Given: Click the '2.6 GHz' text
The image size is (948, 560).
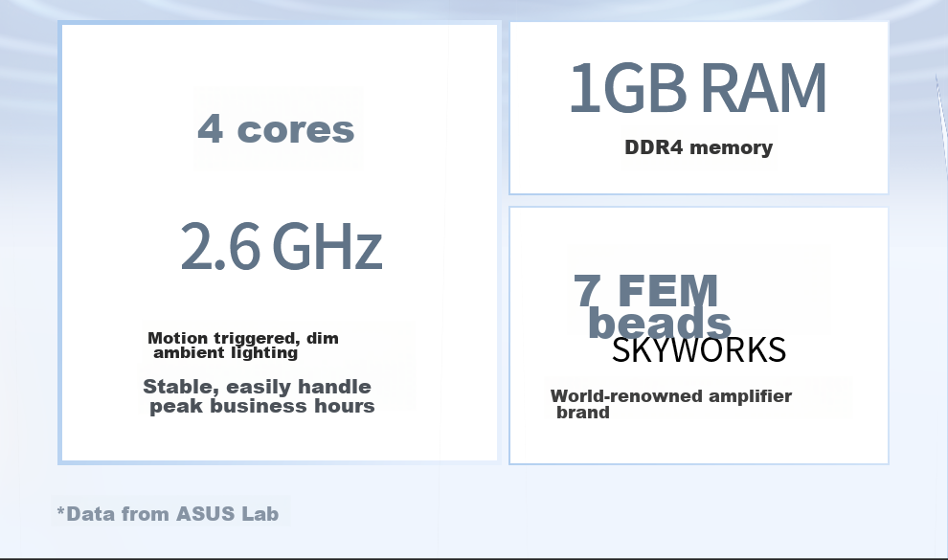Looking at the screenshot, I should tap(282, 246).
